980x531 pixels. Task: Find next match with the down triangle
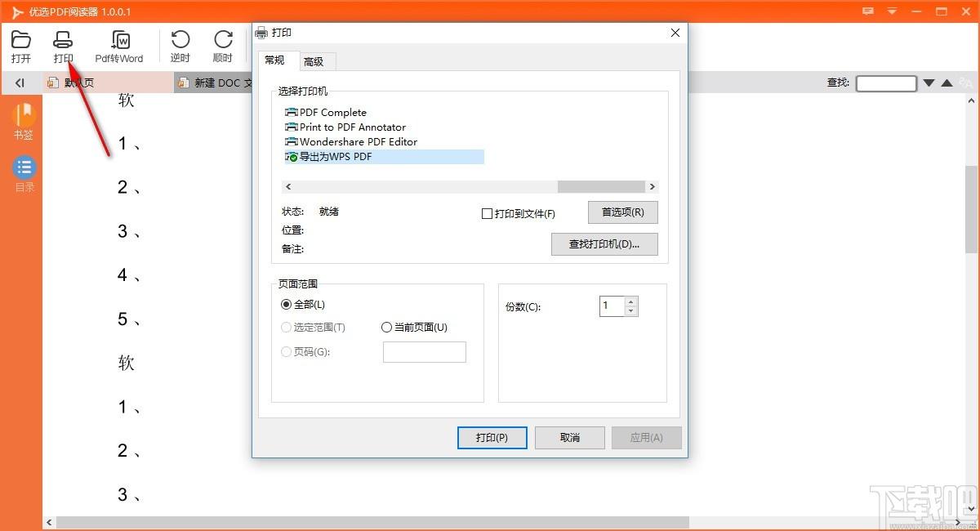pos(929,83)
